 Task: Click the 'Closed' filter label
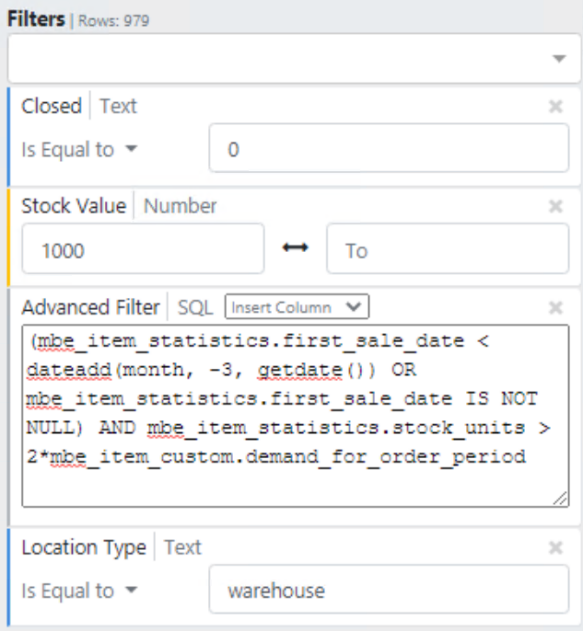52,106
